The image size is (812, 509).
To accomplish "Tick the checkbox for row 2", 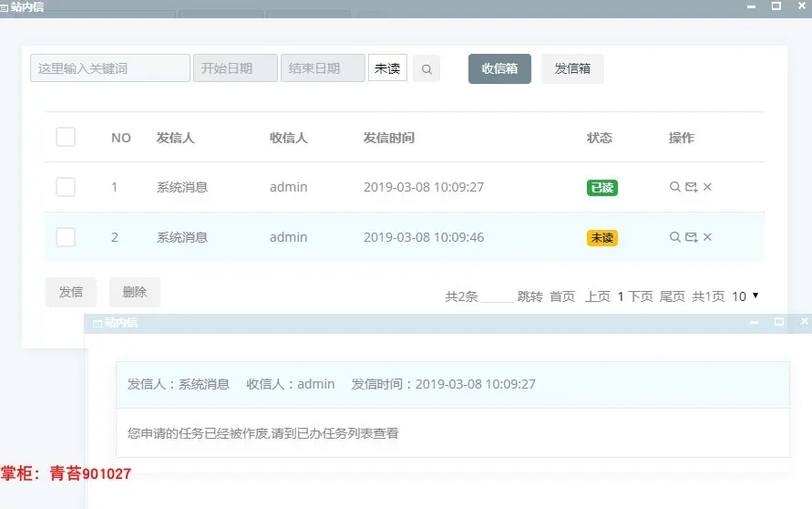I will pos(66,237).
